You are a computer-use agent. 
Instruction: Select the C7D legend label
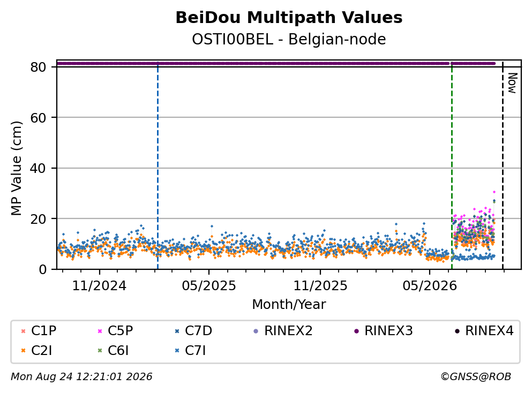coord(198,330)
